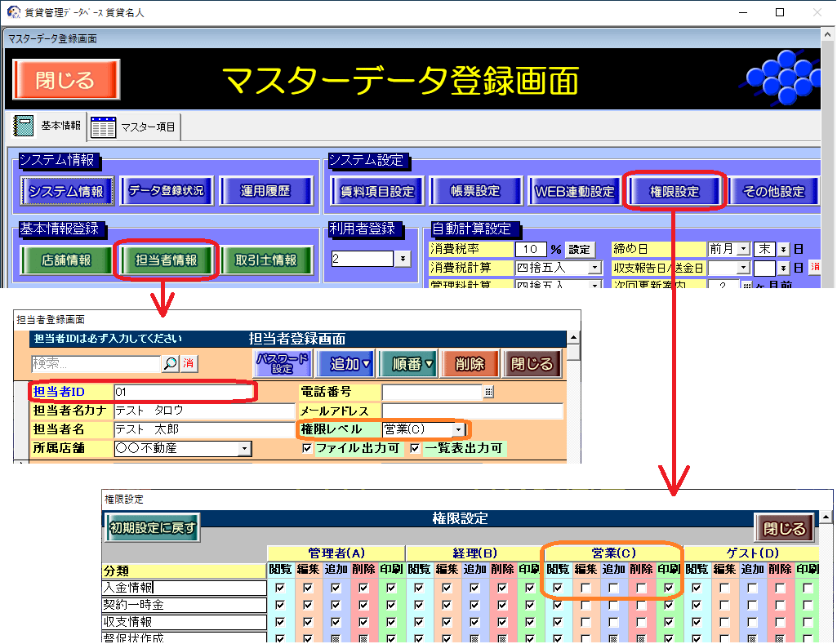Open the 追加 menu button
The height and width of the screenshot is (644, 837).
[350, 364]
